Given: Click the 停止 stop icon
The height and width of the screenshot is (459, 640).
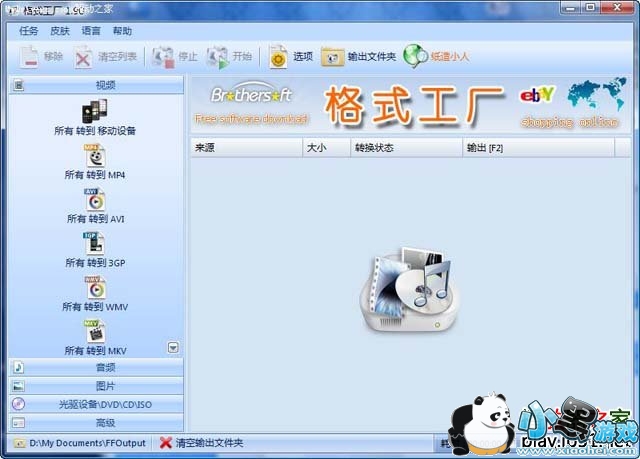Looking at the screenshot, I should (x=163, y=57).
